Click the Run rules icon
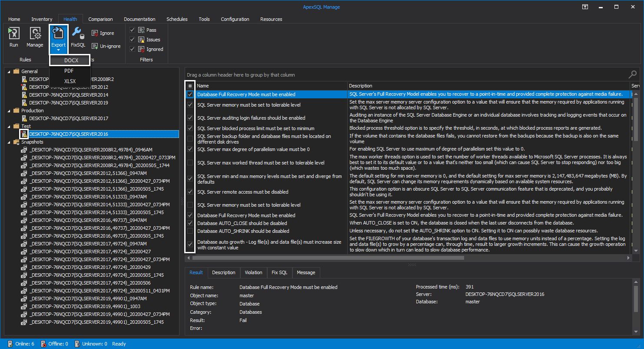This screenshot has height=349, width=644. (x=14, y=34)
